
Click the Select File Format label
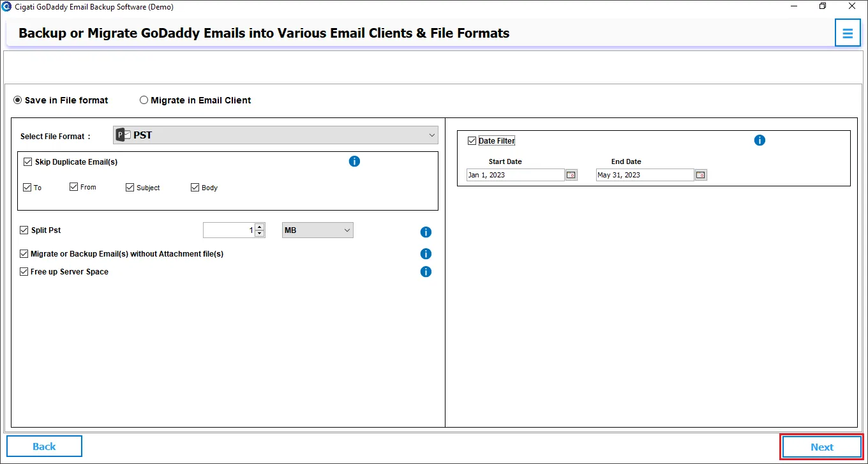(x=56, y=137)
